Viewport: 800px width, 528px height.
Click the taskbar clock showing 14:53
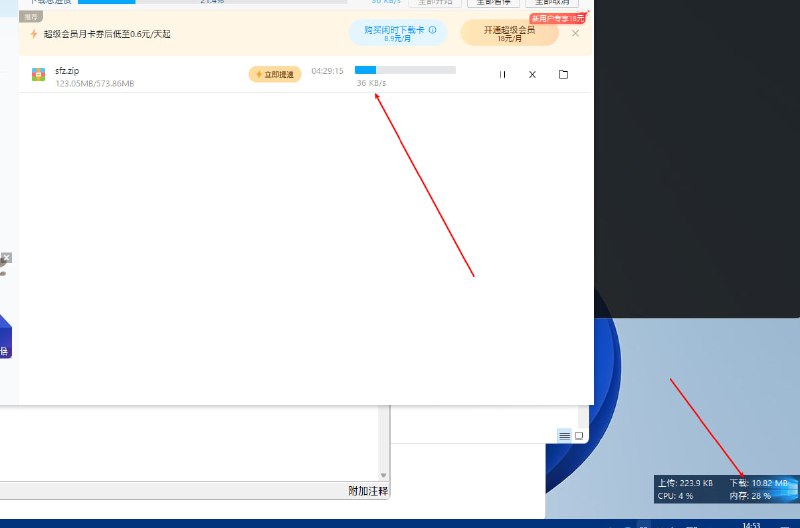tap(751, 525)
